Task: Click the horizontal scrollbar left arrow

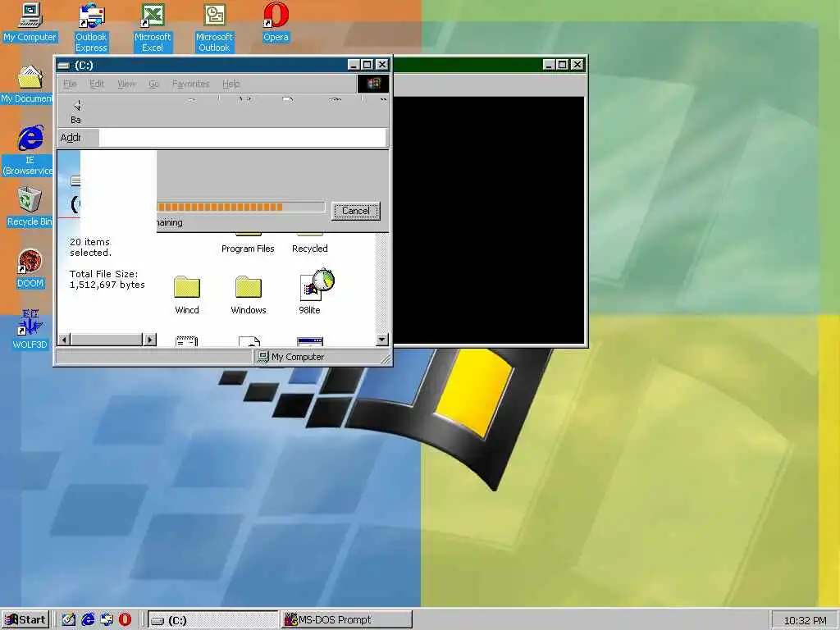Action: coord(64,339)
